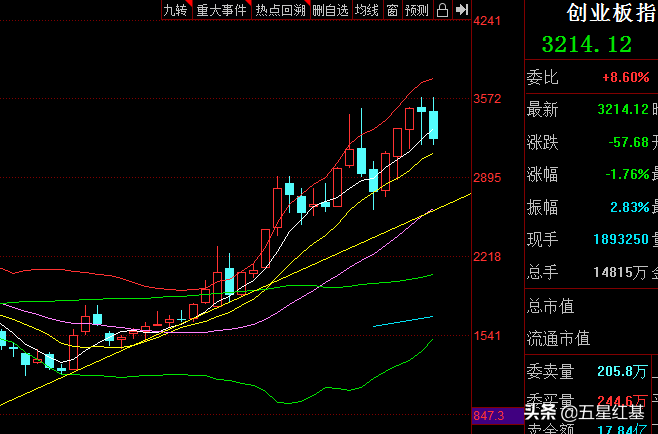This screenshot has width=658, height=434.
Task: Toggle the 均线 moving averages button
Action: [x=367, y=10]
